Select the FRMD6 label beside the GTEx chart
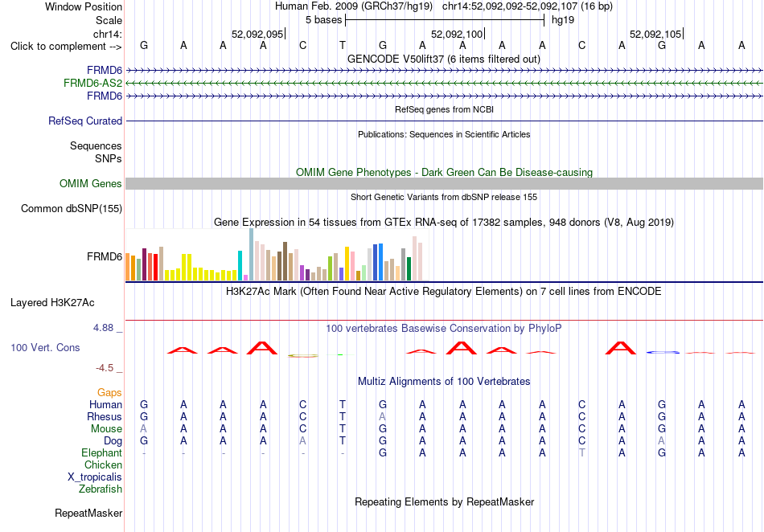The image size is (764, 532). (105, 256)
